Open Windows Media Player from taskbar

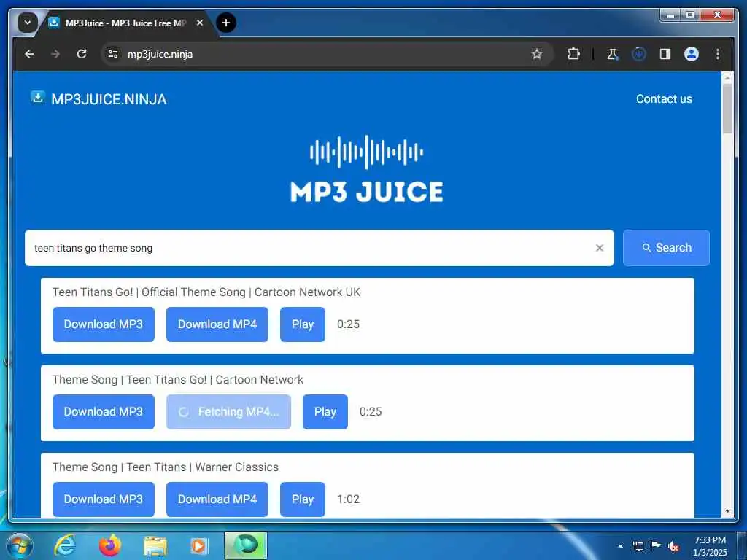(x=198, y=546)
